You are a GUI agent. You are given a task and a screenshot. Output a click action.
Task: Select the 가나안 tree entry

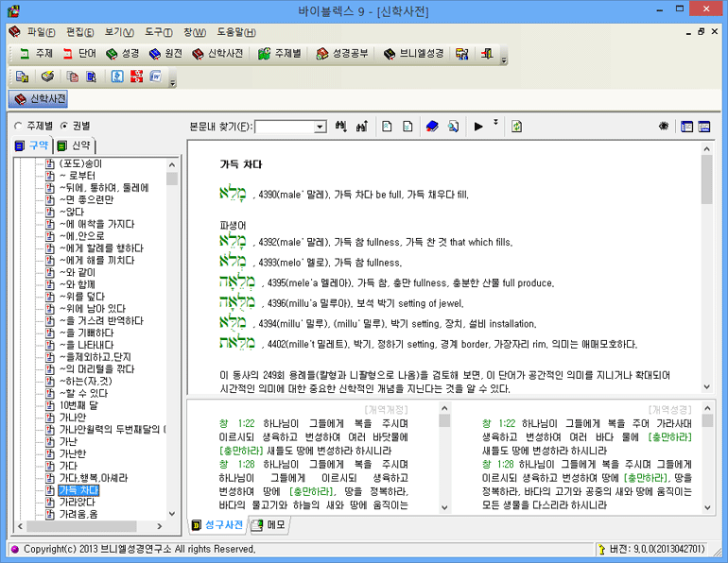73,418
